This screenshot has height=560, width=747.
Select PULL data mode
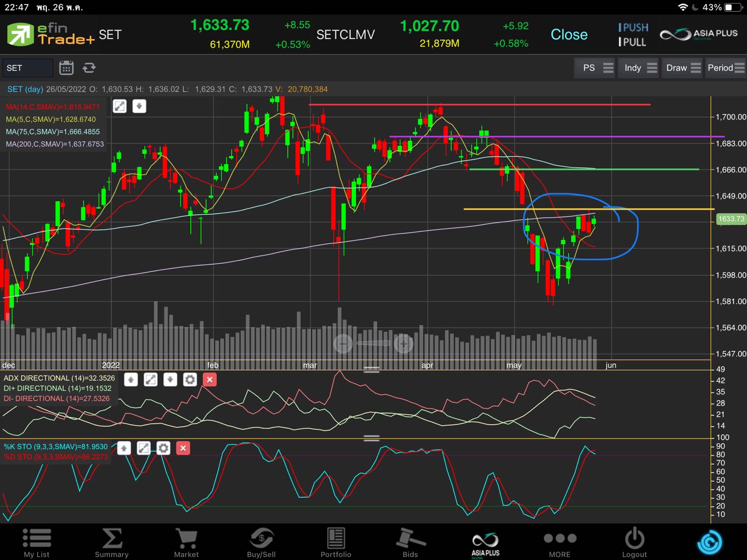(632, 42)
